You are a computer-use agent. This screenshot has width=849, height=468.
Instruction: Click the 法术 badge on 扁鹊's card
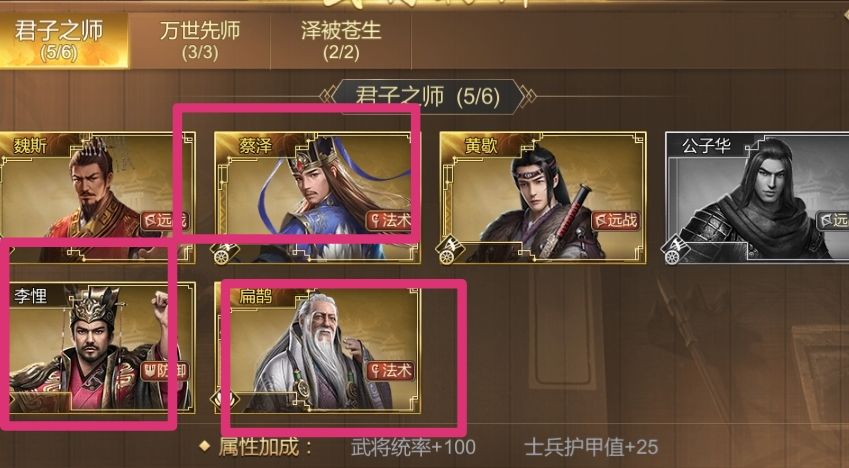(x=390, y=371)
